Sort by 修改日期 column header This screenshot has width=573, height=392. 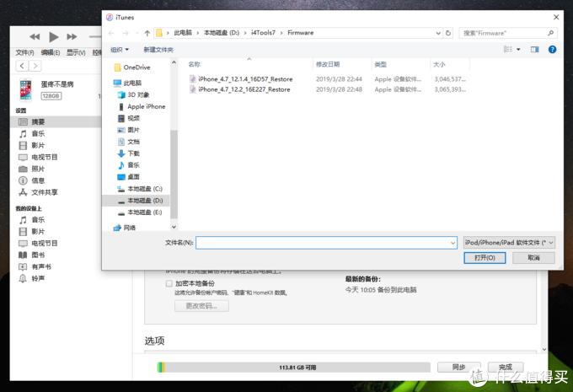[x=328, y=64]
